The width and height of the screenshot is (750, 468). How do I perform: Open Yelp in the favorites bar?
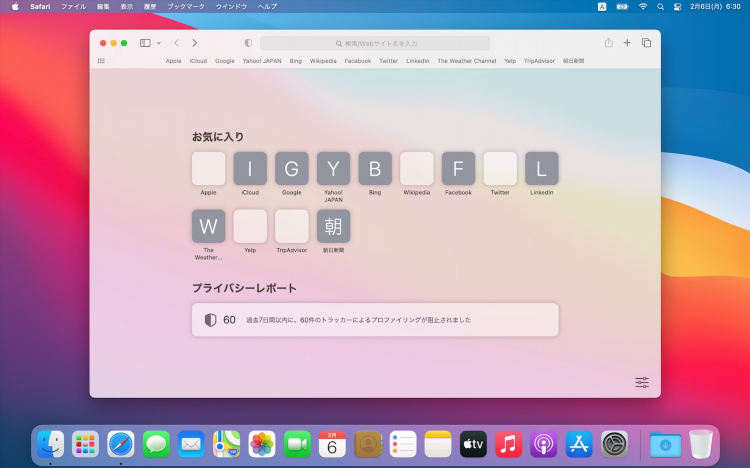(510, 61)
